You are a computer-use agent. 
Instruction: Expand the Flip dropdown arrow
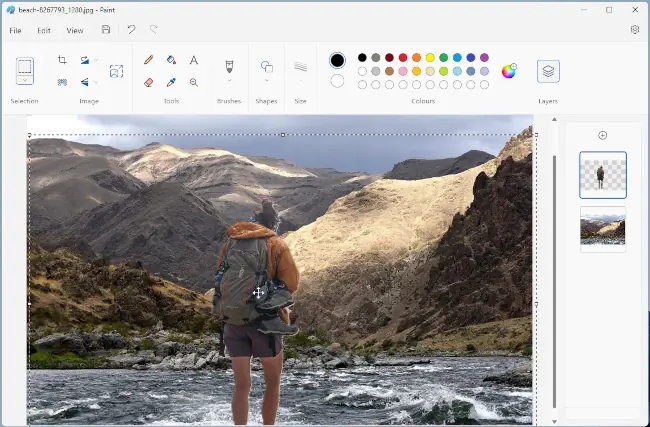pyautogui.click(x=96, y=82)
